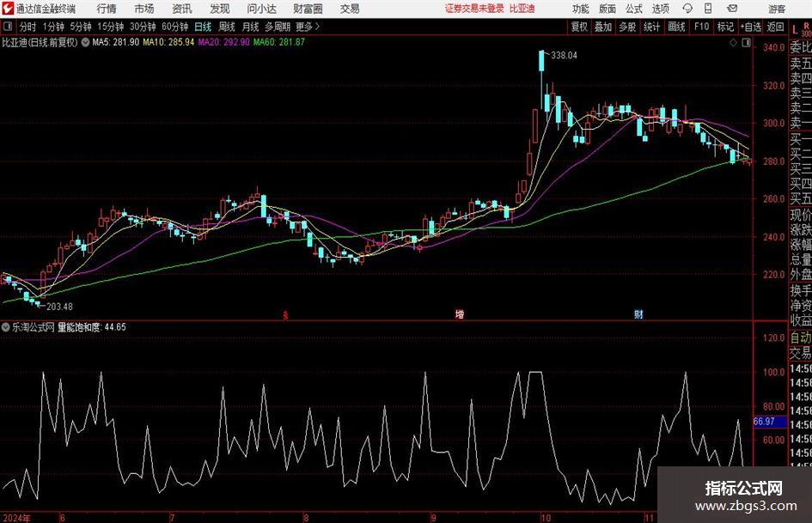This screenshot has height=523, width=812.
Task: Switch to 周线 weekly period
Action: (226, 27)
